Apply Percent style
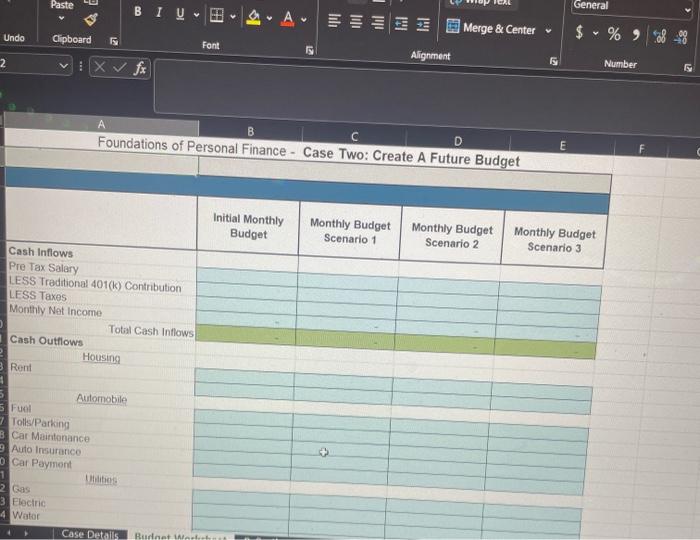Image resolution: width=700 pixels, height=540 pixels. (614, 34)
